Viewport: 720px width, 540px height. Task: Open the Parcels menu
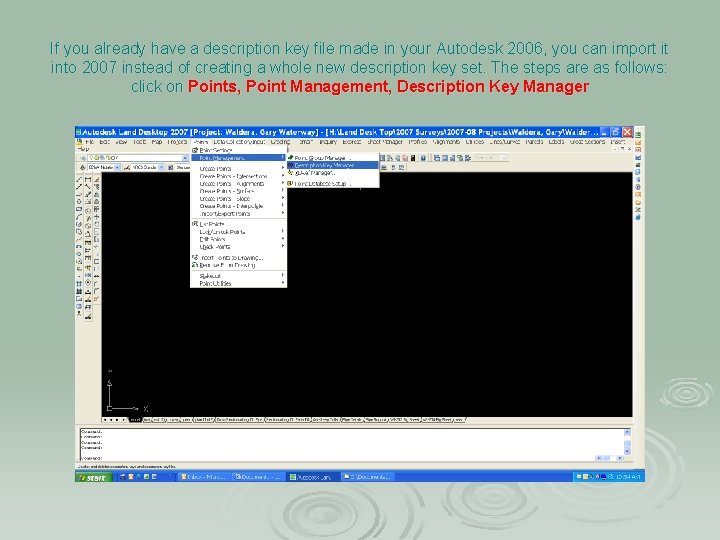pyautogui.click(x=534, y=142)
